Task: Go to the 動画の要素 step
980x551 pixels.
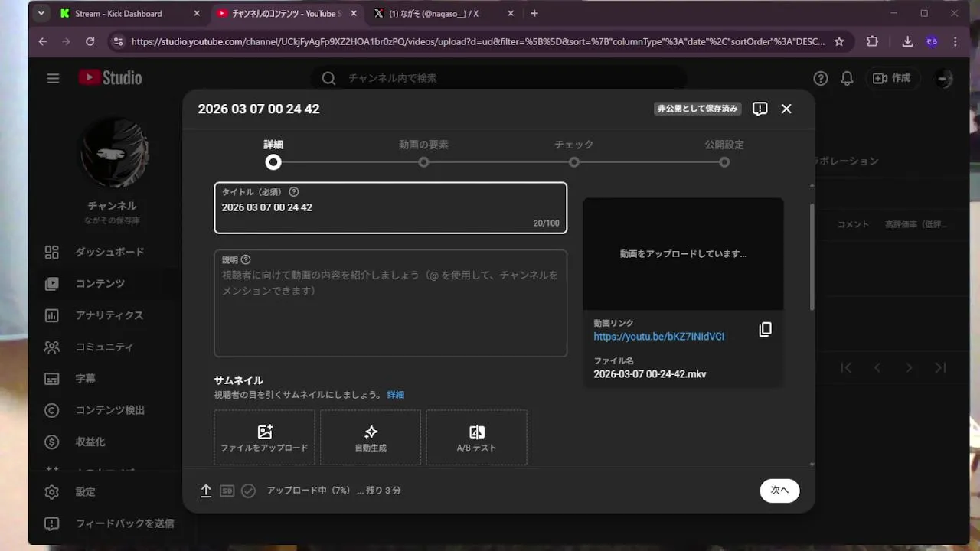Action: tap(423, 153)
